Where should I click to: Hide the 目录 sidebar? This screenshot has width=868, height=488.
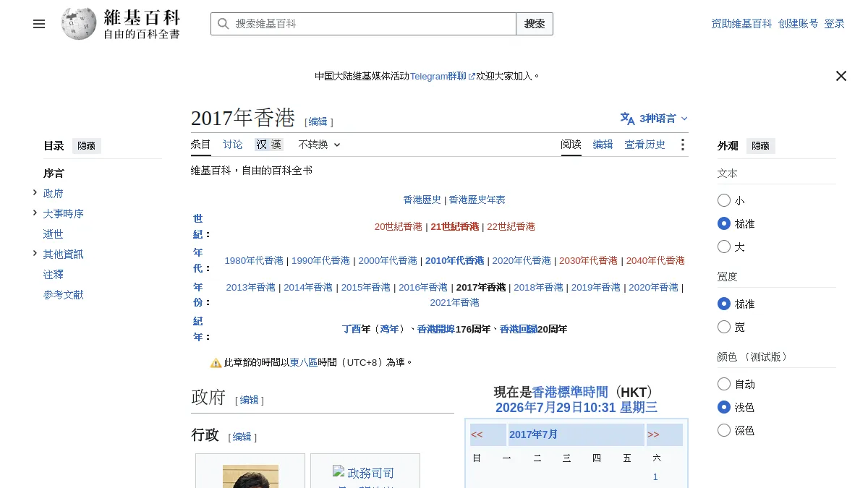(x=87, y=146)
